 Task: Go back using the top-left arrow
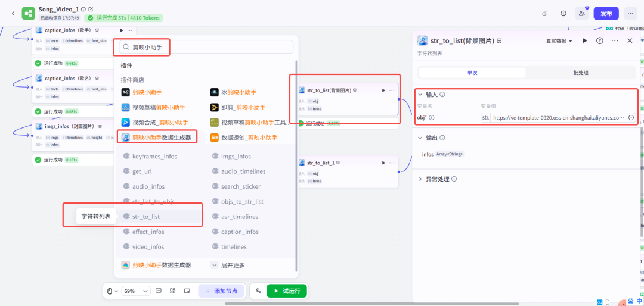click(x=13, y=14)
